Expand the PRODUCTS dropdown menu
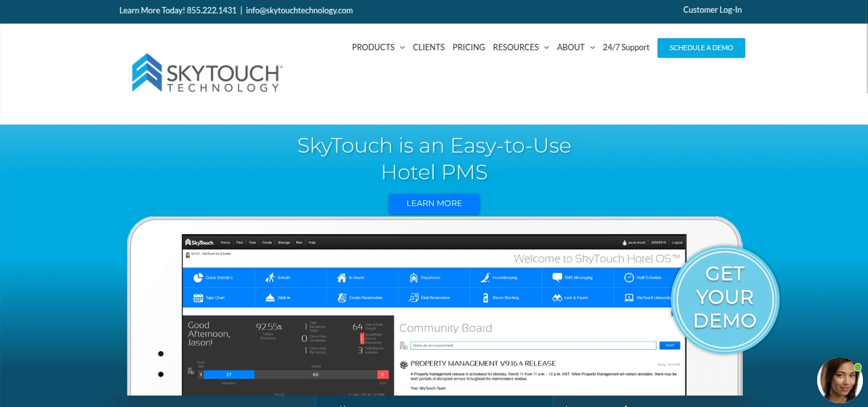868x407 pixels. coord(378,47)
